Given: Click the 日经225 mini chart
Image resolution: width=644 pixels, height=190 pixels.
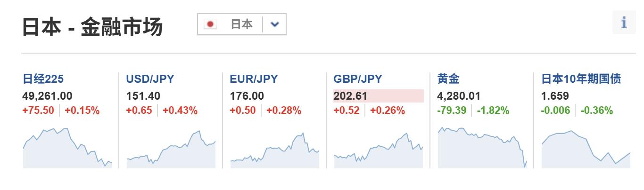Looking at the screenshot, I should [67, 148].
